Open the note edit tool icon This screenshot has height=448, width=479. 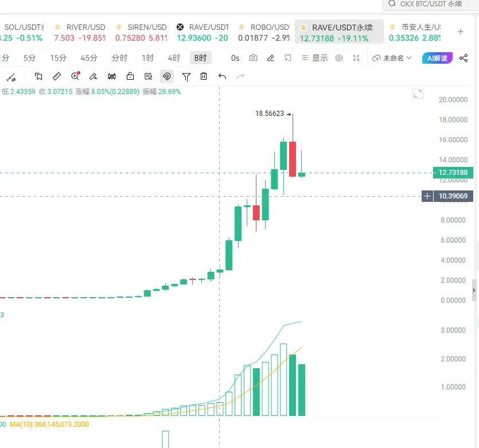coord(149,76)
